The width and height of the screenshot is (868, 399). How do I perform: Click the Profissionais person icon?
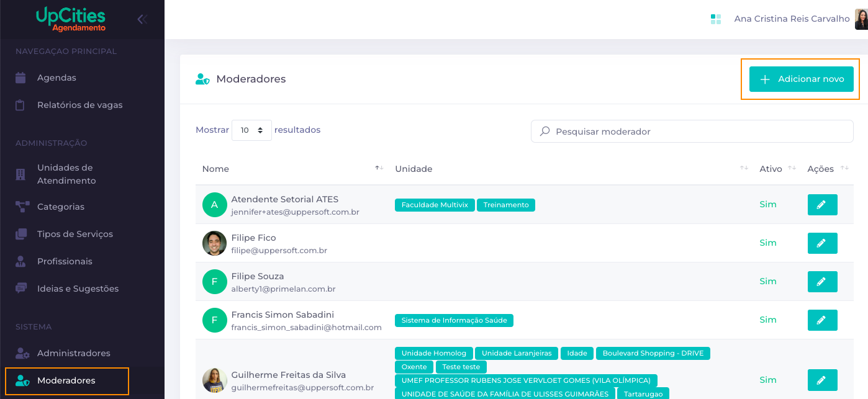[21, 261]
